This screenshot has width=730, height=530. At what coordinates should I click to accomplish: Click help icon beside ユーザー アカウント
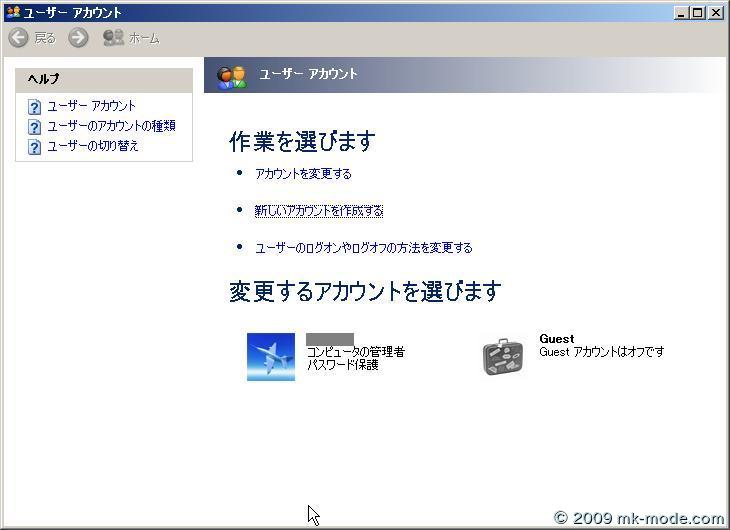pos(34,107)
